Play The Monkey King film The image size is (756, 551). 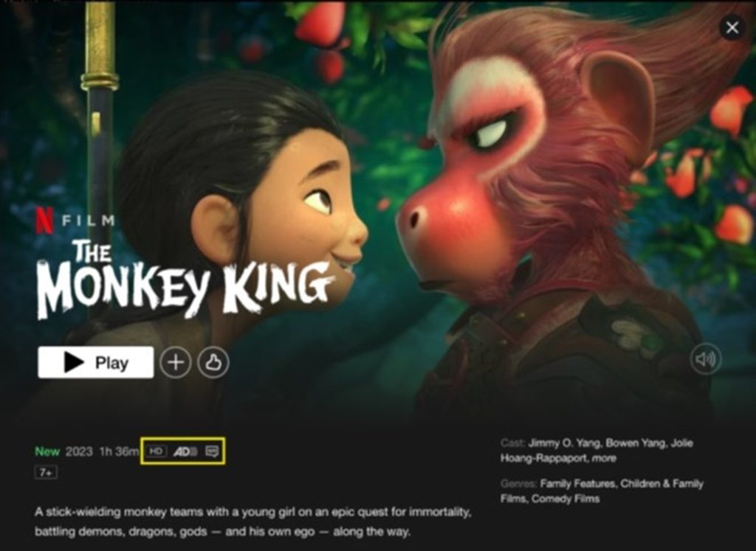[96, 362]
